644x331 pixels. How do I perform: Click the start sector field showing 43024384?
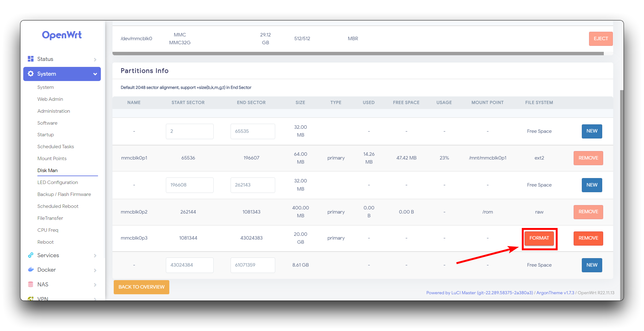(190, 265)
